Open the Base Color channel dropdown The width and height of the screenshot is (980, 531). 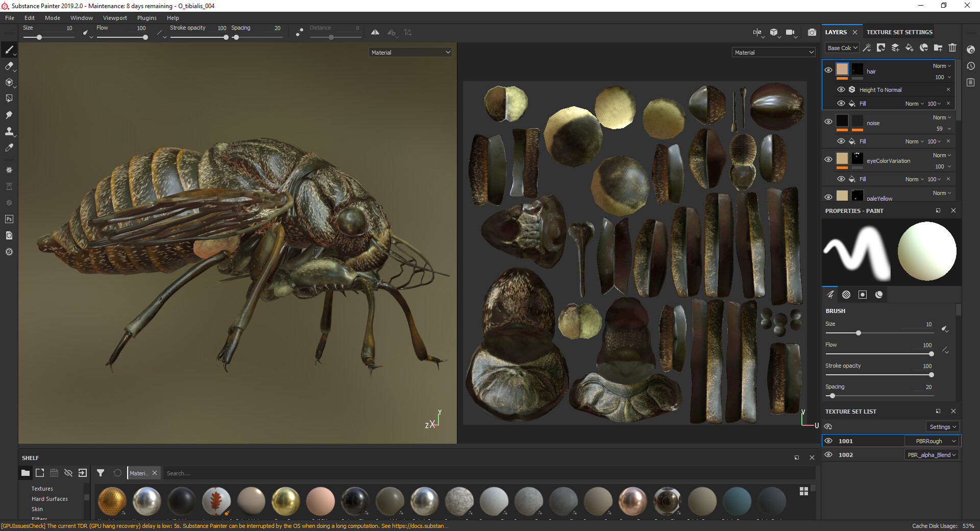click(842, 48)
